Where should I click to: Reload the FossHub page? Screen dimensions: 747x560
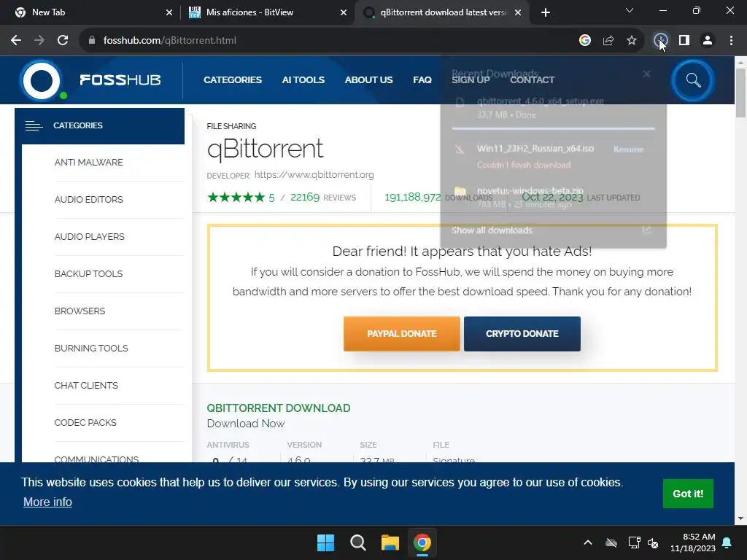point(63,41)
